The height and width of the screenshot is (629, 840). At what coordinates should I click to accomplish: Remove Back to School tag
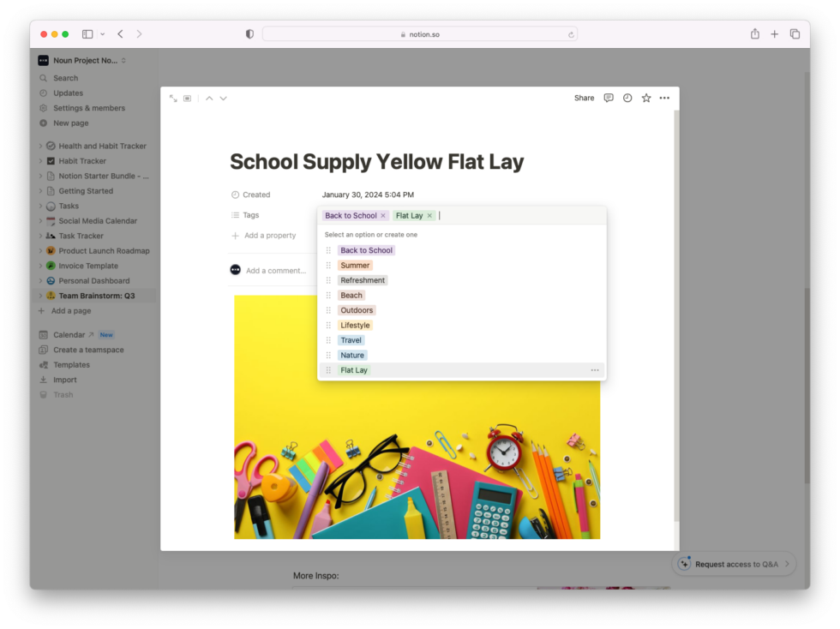(383, 215)
